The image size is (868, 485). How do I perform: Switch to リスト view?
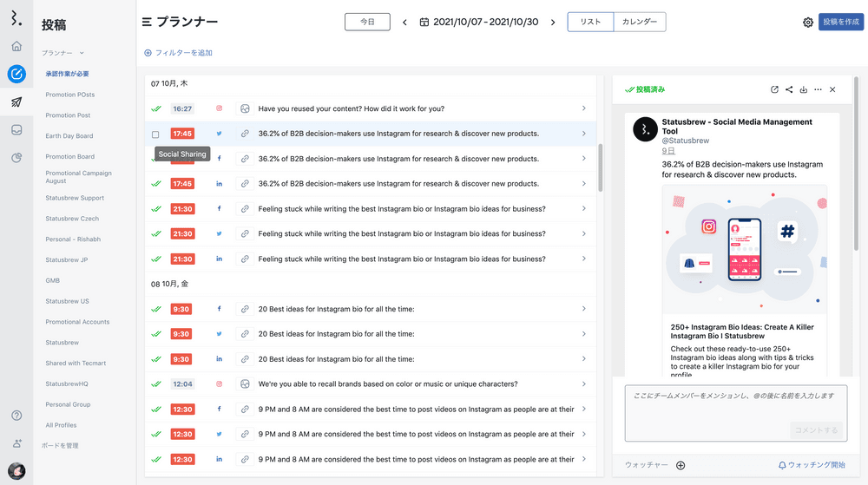(590, 22)
